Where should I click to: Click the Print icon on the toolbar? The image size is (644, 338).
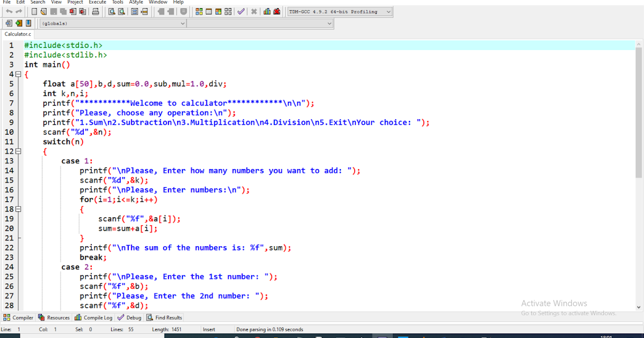coord(95,11)
